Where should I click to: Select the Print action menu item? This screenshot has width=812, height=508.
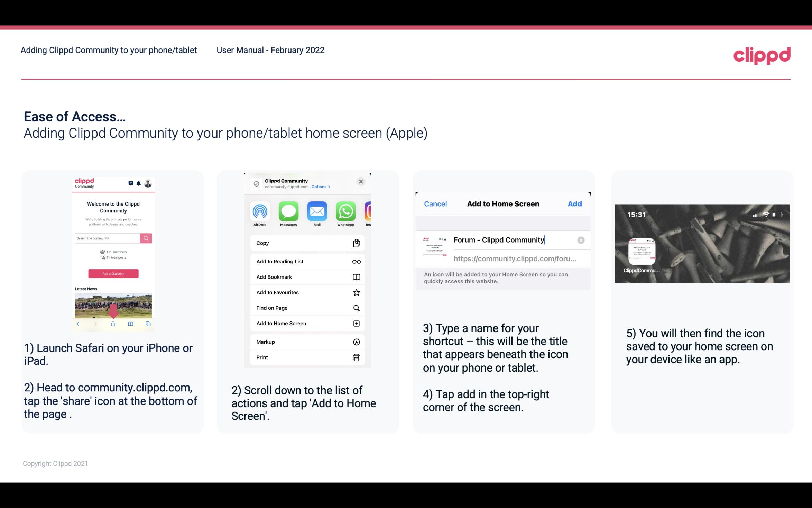click(x=306, y=357)
